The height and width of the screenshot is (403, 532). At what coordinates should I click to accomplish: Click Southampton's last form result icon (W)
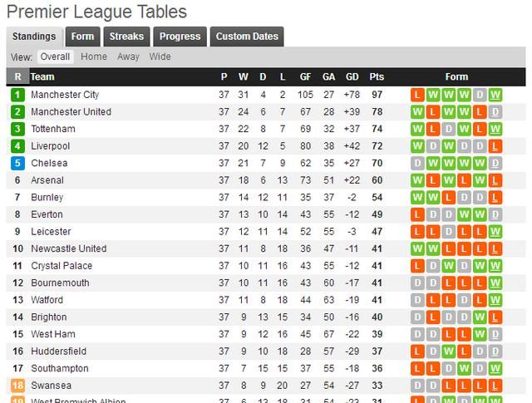[x=495, y=368]
